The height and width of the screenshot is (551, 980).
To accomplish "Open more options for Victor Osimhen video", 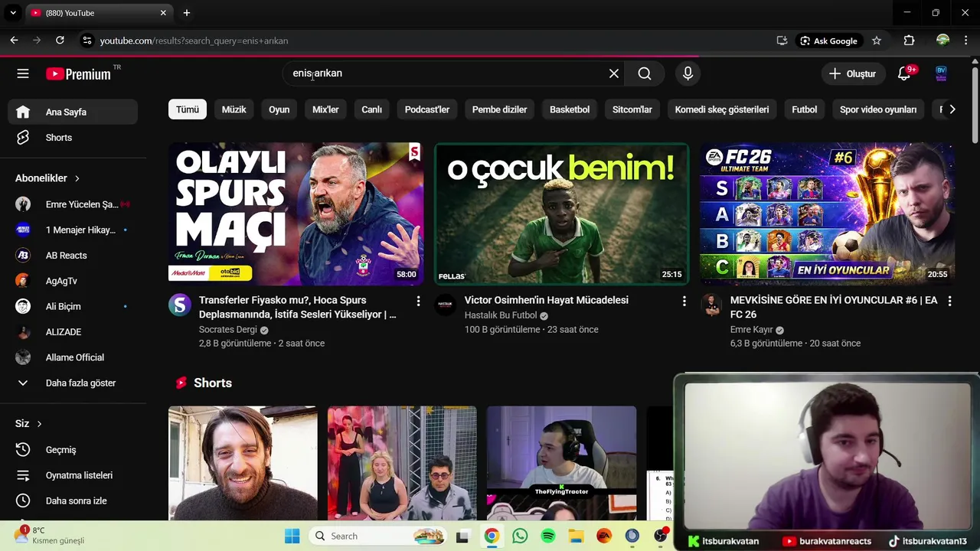I will tap(684, 302).
